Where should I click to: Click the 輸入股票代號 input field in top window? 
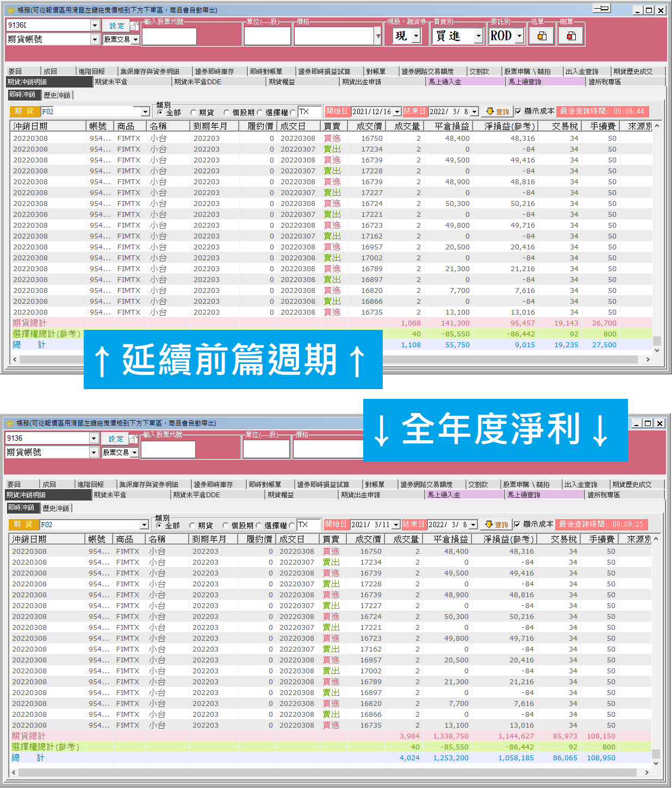click(x=169, y=36)
